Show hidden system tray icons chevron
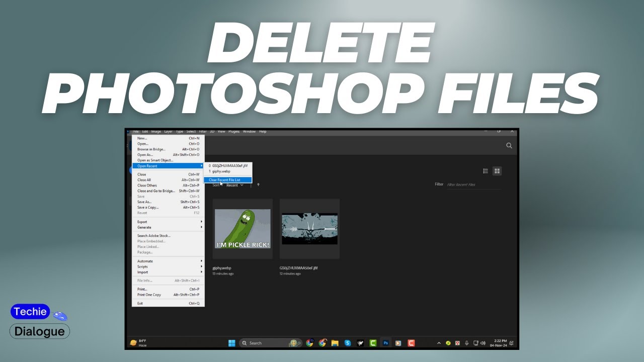 [x=439, y=343]
